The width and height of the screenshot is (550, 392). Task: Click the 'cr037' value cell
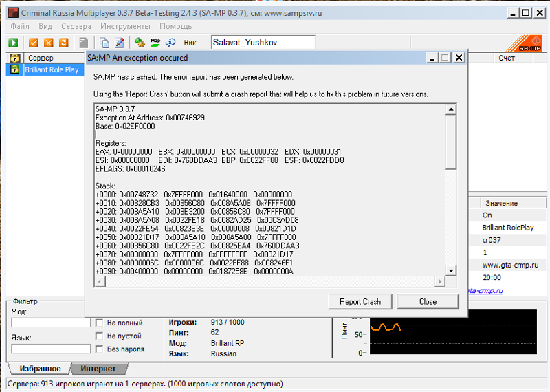(x=492, y=240)
